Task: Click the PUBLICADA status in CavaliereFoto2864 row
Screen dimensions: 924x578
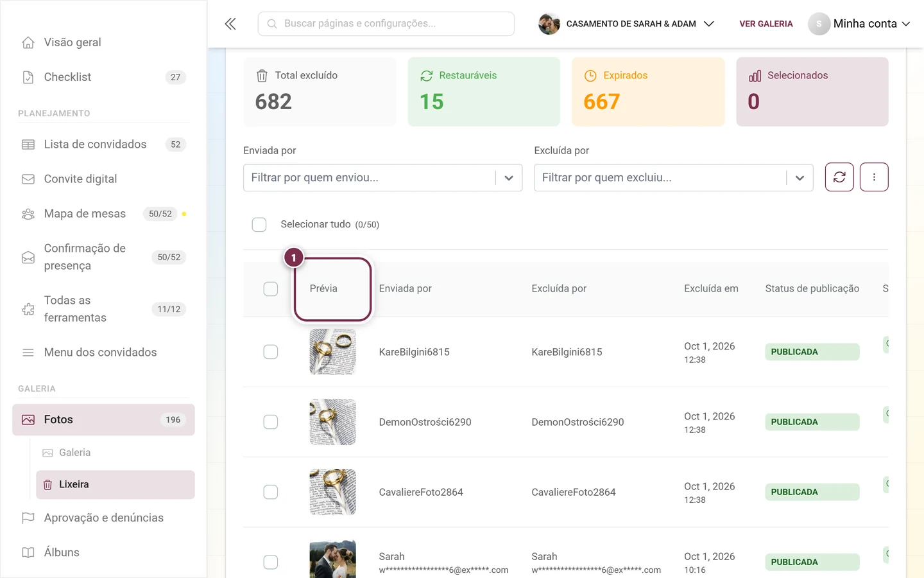Action: pos(812,492)
